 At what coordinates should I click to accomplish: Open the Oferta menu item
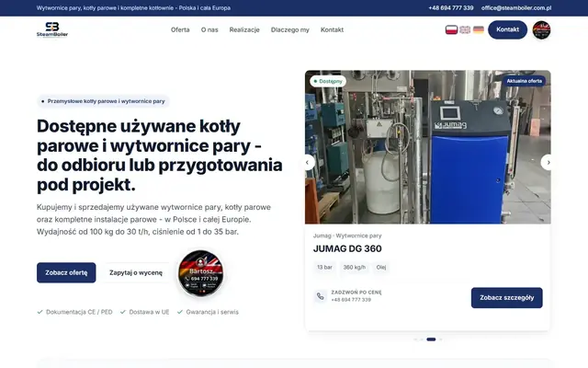click(x=180, y=29)
